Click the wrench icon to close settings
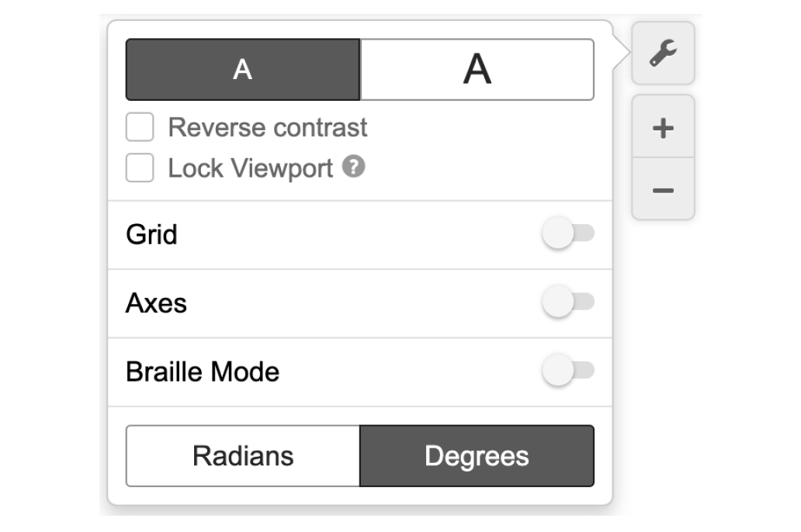This screenshot has height=532, width=801. point(663,54)
